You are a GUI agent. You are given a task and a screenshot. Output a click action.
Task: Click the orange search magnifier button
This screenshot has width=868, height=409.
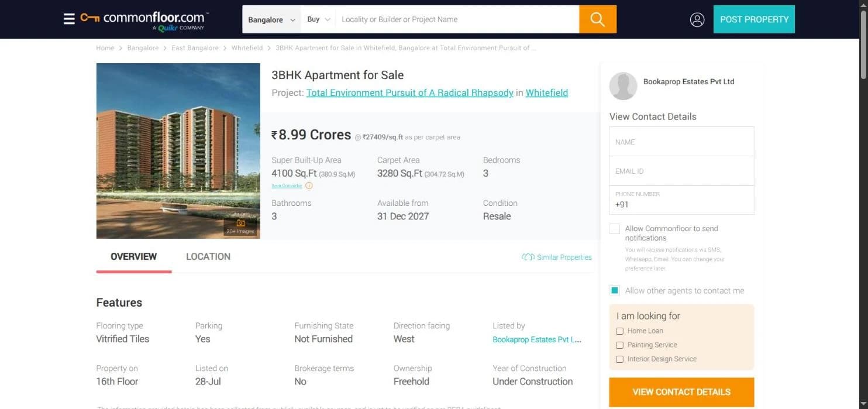598,19
